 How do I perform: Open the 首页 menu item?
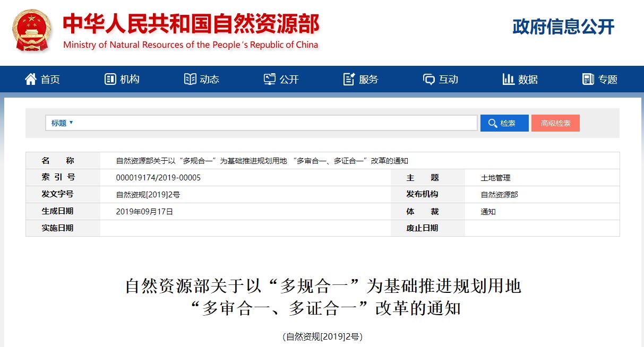[x=50, y=80]
